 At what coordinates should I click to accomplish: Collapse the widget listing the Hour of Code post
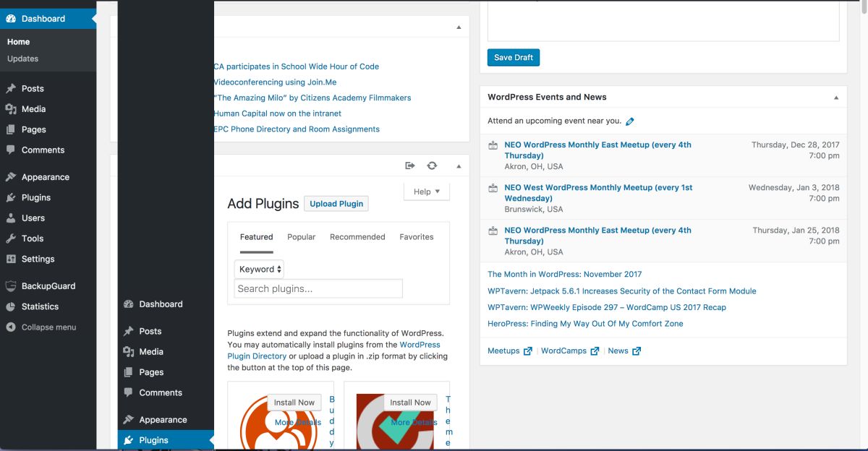point(459,27)
